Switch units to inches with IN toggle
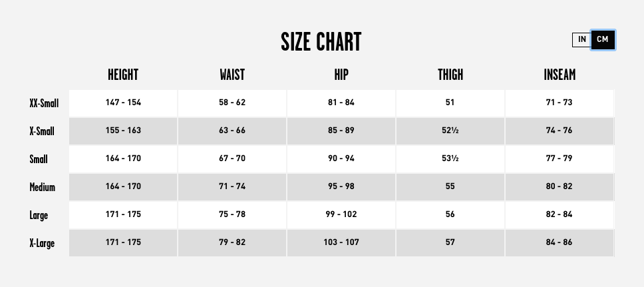Viewport: 644px width, 287px height. (581, 40)
